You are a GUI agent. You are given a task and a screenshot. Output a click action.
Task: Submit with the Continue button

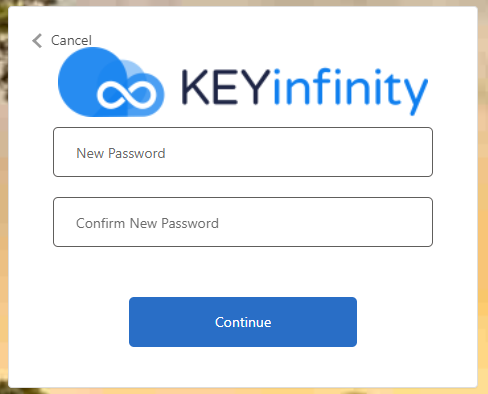point(243,322)
